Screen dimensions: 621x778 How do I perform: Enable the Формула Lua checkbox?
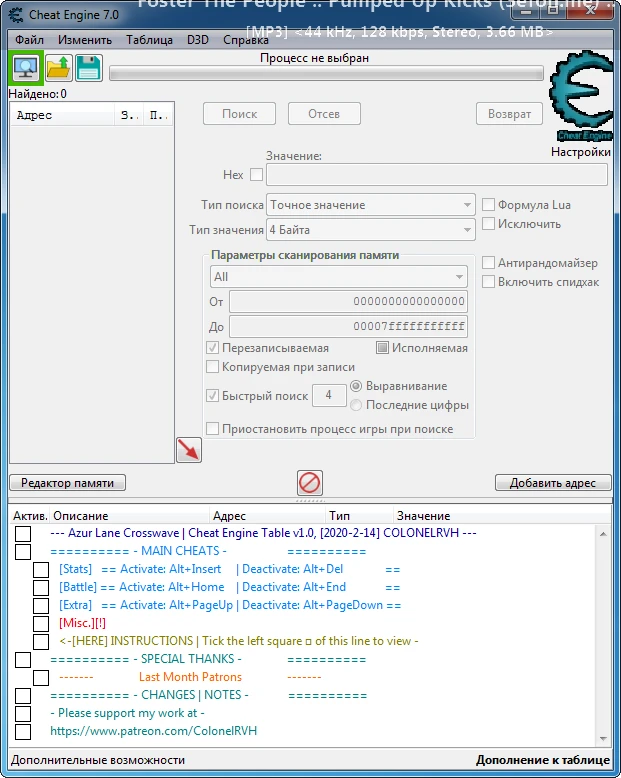pyautogui.click(x=489, y=204)
